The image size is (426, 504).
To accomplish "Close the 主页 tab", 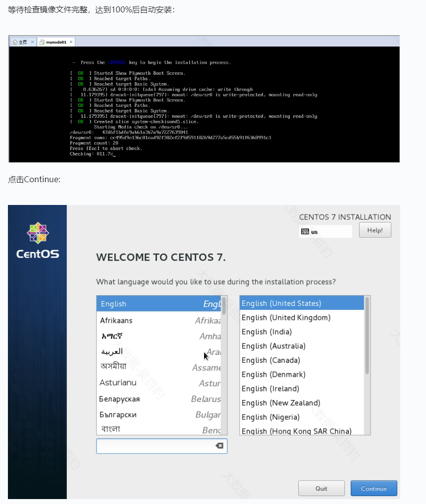I will coord(32,42).
